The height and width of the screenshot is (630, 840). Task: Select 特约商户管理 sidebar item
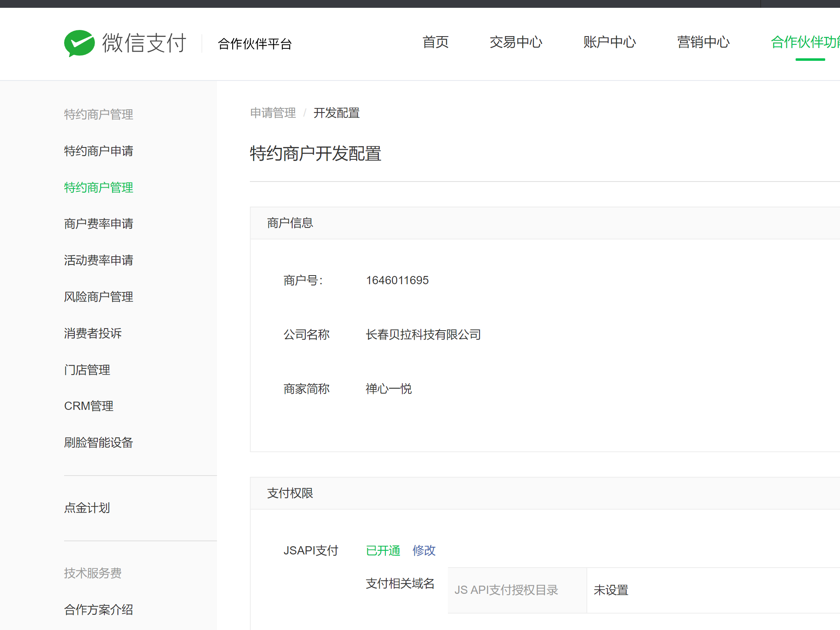pos(99,187)
